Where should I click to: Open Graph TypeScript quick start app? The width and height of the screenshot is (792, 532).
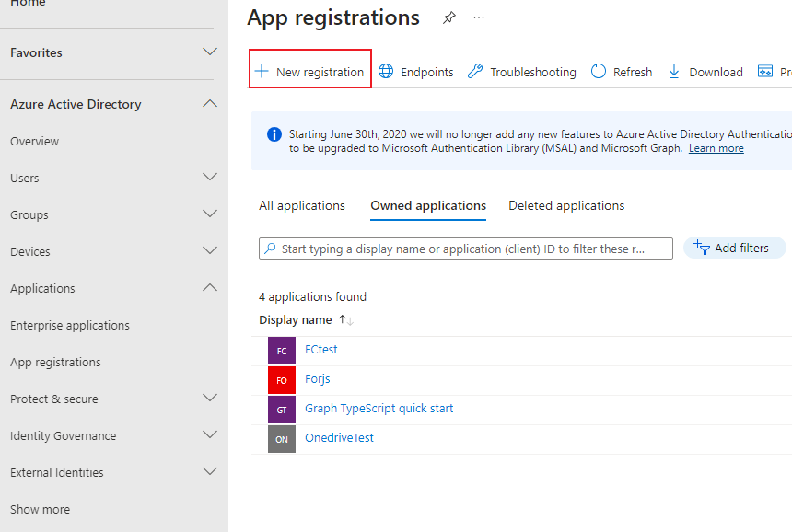[379, 409]
